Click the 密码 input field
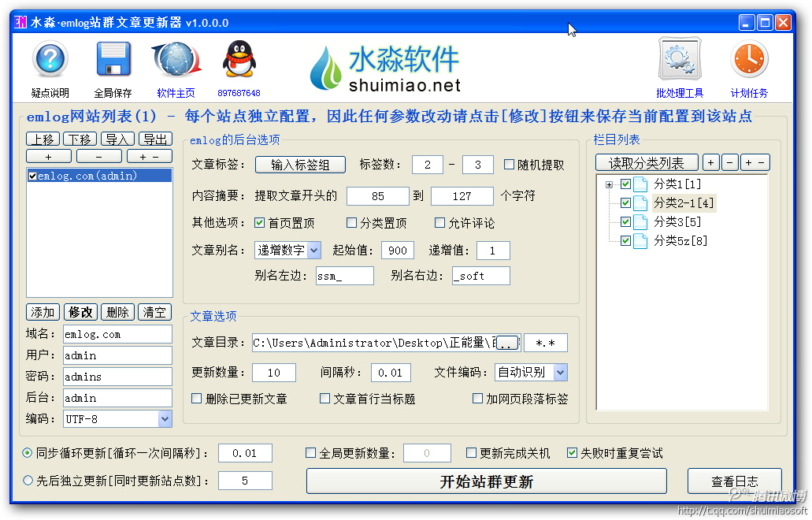This screenshot has width=812, height=520. (117, 377)
